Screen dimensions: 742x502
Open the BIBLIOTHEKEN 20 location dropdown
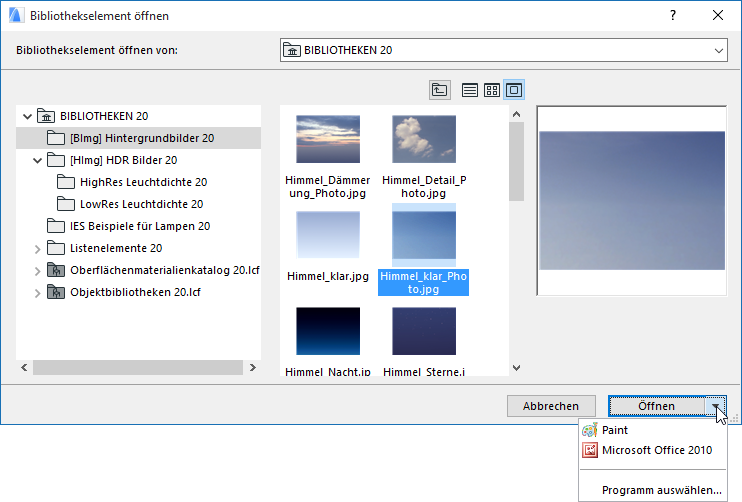coord(718,50)
